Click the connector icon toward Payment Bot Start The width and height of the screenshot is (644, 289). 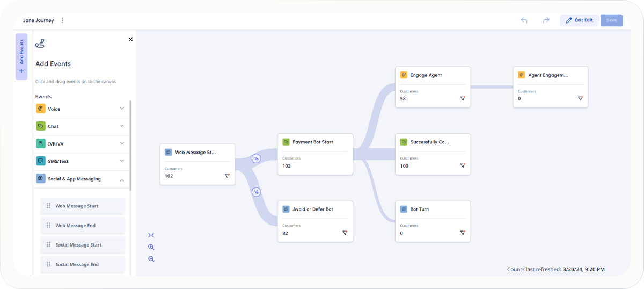click(x=257, y=158)
